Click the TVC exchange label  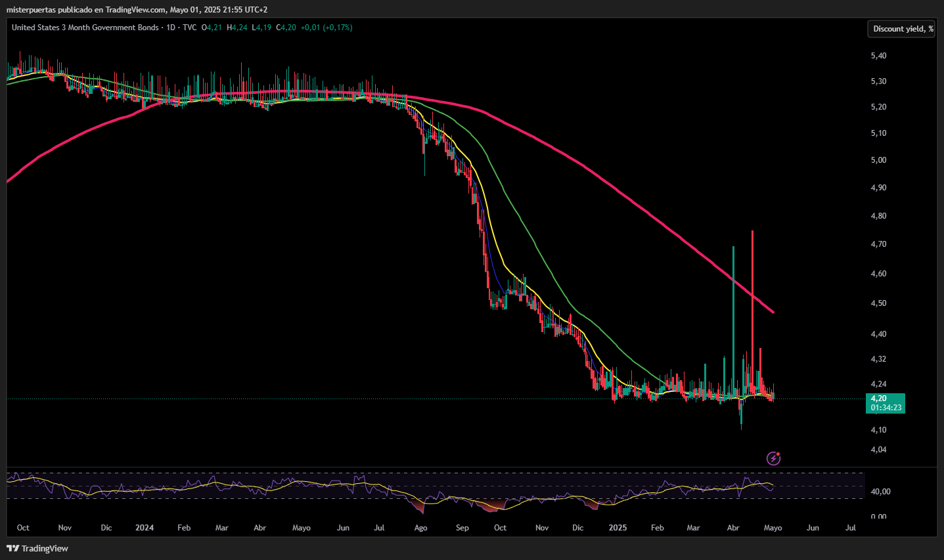(190, 28)
